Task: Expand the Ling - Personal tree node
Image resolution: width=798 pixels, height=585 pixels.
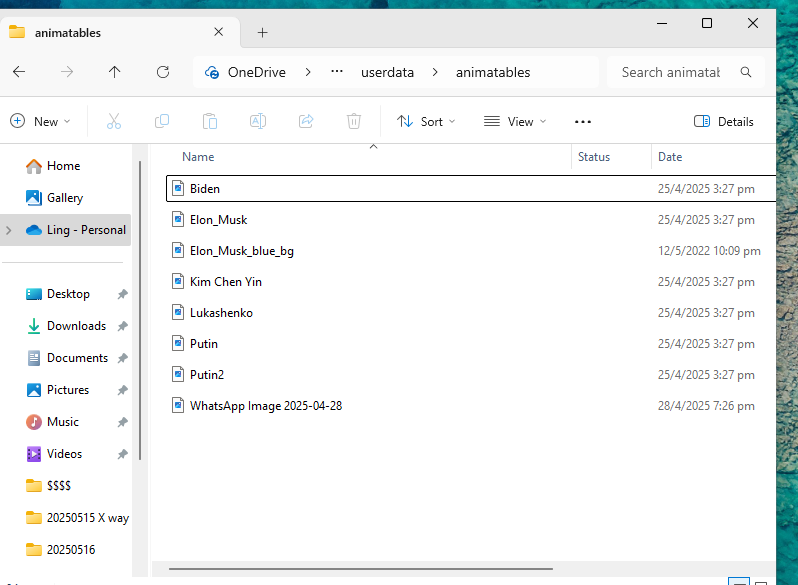Action: tap(9, 230)
